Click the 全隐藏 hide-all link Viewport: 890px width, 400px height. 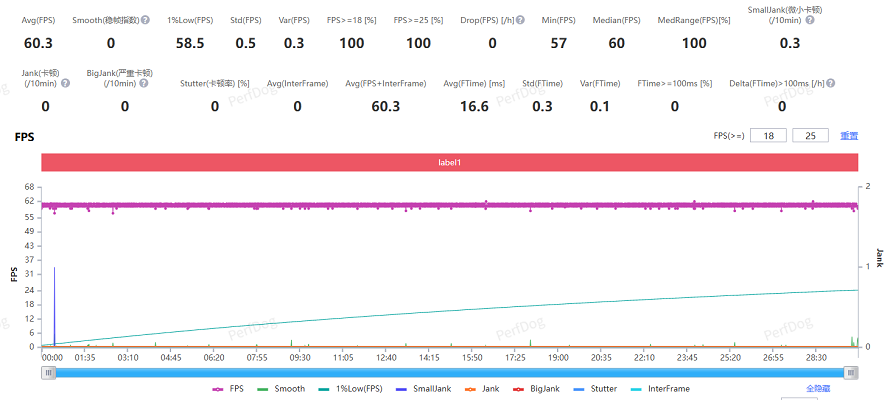(819, 389)
